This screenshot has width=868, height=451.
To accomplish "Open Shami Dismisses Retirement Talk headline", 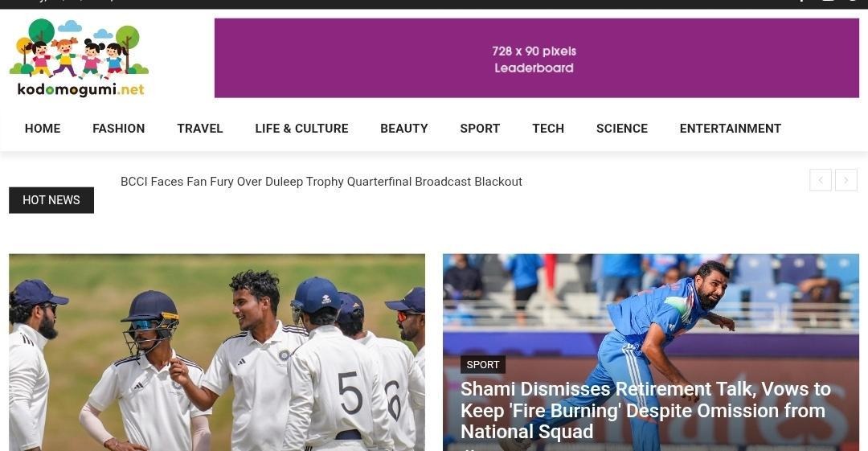I will point(645,411).
